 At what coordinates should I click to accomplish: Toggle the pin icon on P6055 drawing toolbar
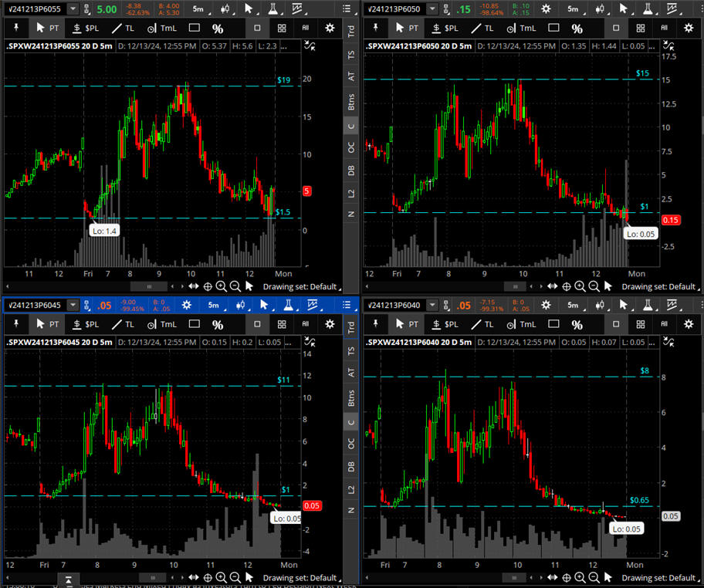coord(16,28)
